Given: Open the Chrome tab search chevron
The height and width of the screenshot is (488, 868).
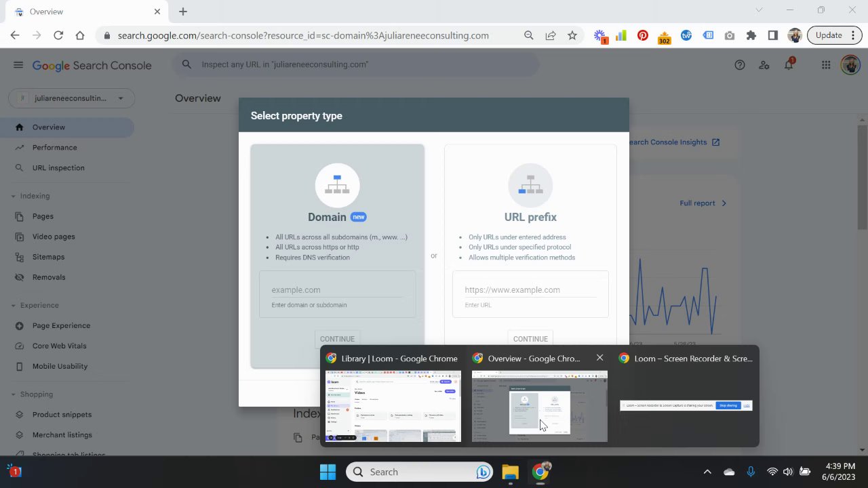Looking at the screenshot, I should (x=759, y=10).
